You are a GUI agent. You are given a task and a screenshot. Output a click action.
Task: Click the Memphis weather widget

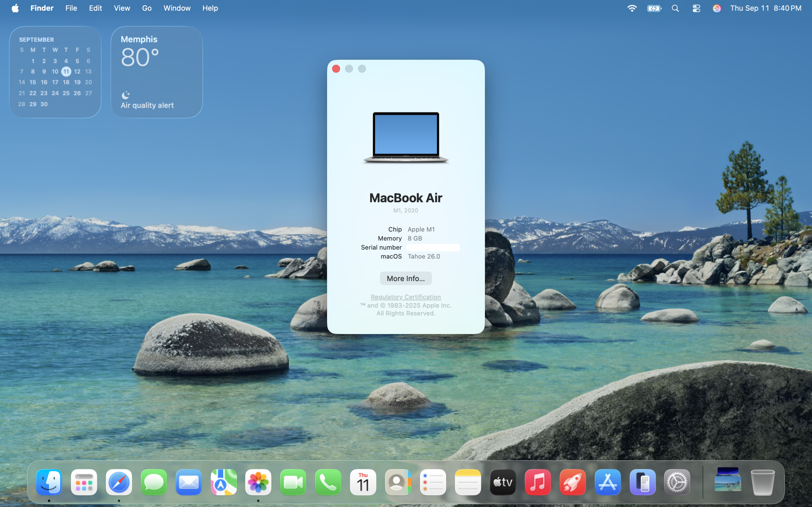(x=156, y=72)
